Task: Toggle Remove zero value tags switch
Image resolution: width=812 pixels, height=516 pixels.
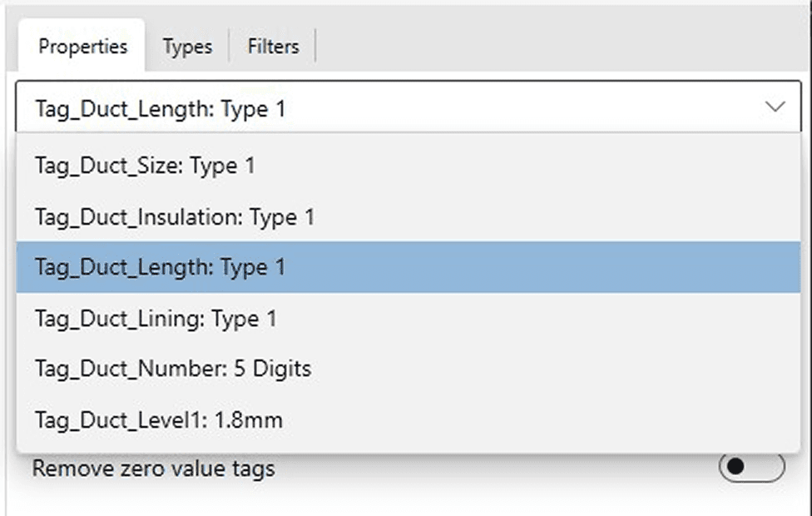Action: coord(750,468)
